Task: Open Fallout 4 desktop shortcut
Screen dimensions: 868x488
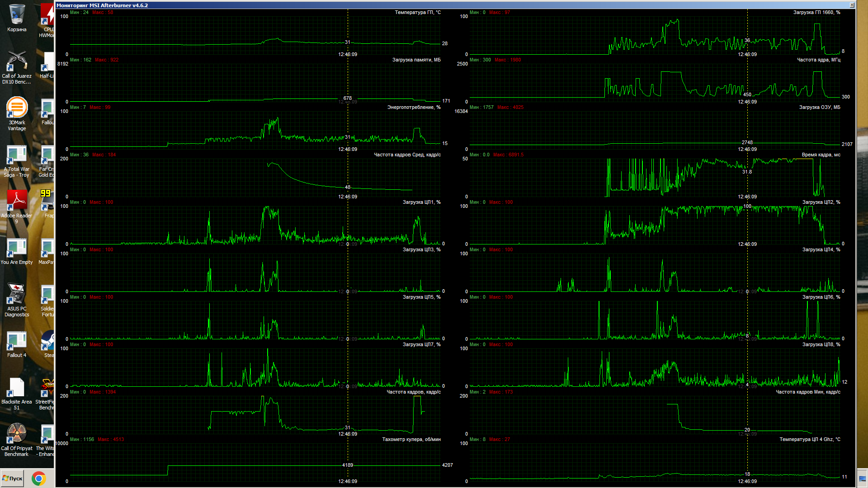Action: pyautogui.click(x=17, y=342)
